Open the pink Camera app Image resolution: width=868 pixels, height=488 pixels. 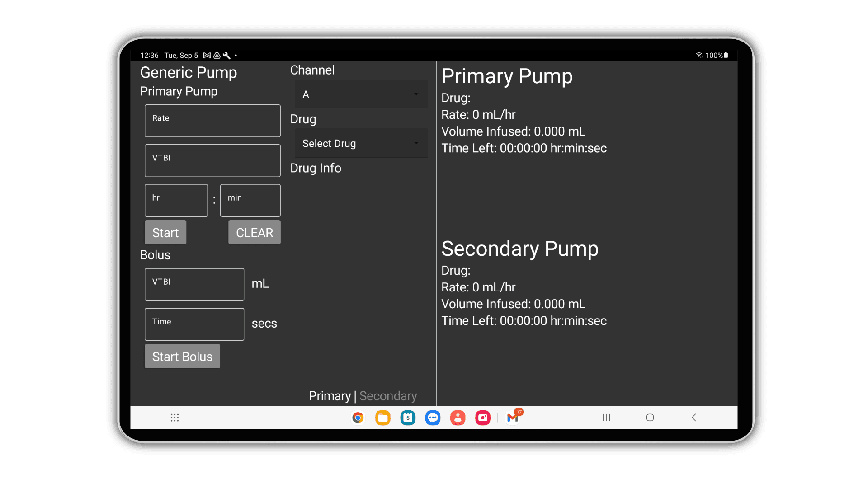482,418
